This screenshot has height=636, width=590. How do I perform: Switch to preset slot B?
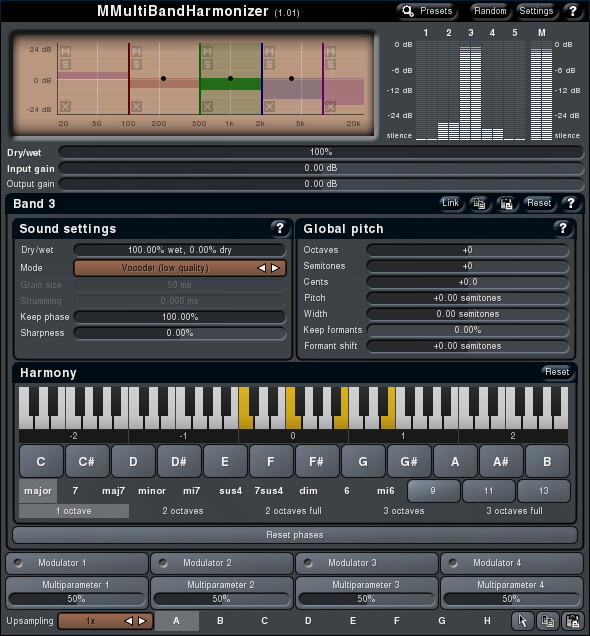pyautogui.click(x=220, y=621)
